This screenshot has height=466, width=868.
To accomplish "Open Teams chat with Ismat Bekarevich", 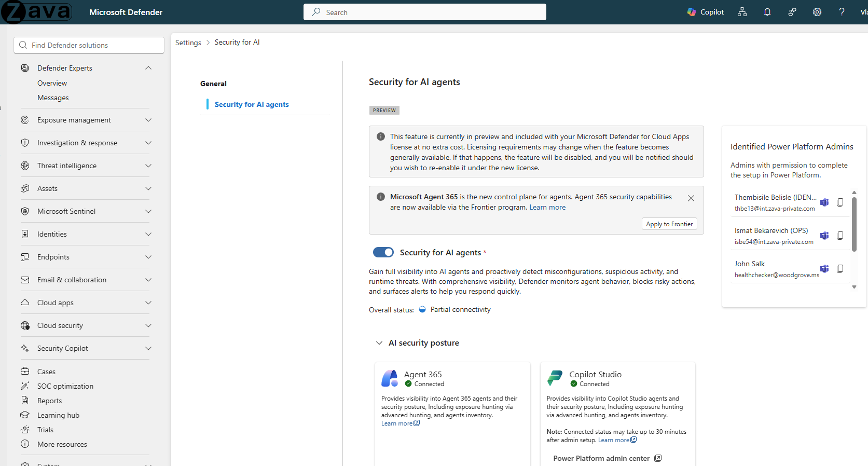I will click(824, 236).
